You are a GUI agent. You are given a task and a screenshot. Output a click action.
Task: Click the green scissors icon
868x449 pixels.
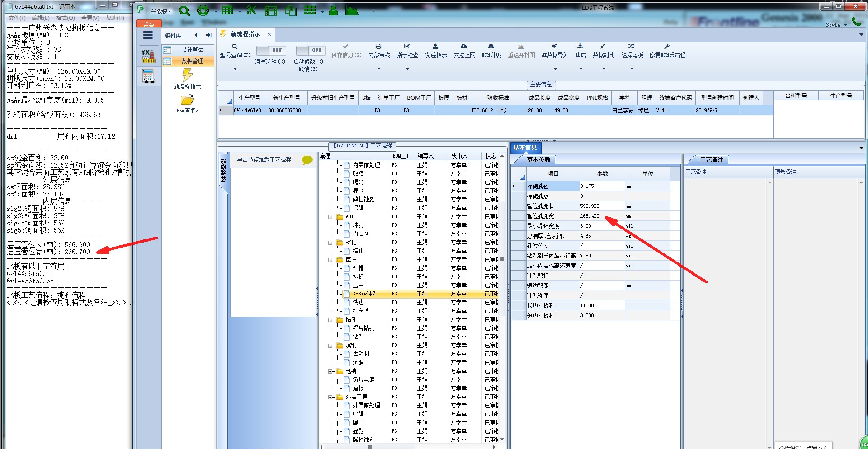[x=252, y=10]
